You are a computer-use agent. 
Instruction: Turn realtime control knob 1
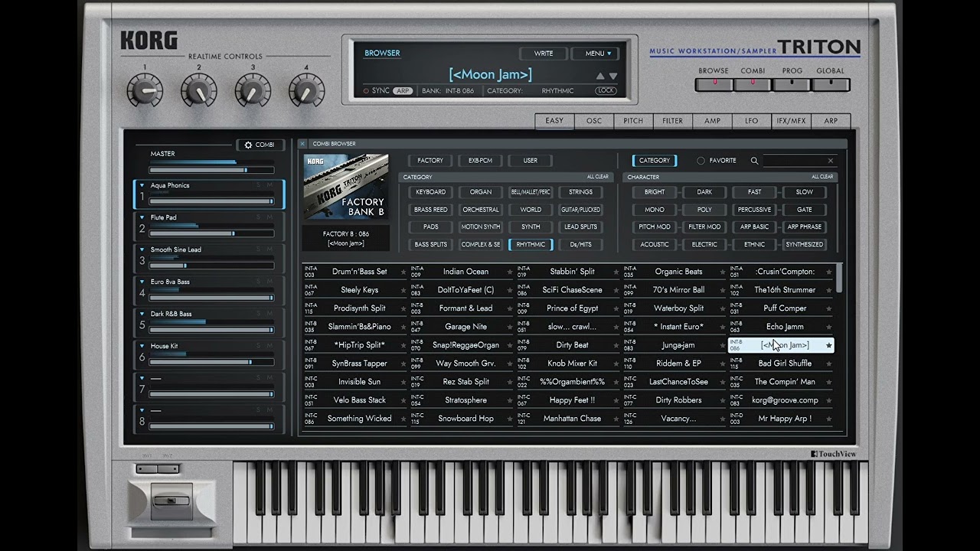[145, 92]
